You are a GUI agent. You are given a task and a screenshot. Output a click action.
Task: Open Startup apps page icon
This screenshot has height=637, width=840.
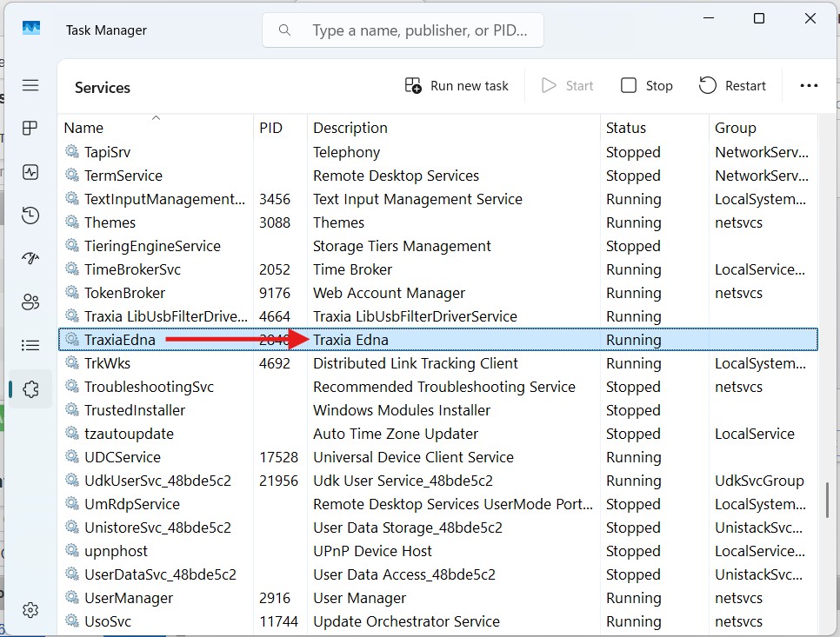[30, 259]
